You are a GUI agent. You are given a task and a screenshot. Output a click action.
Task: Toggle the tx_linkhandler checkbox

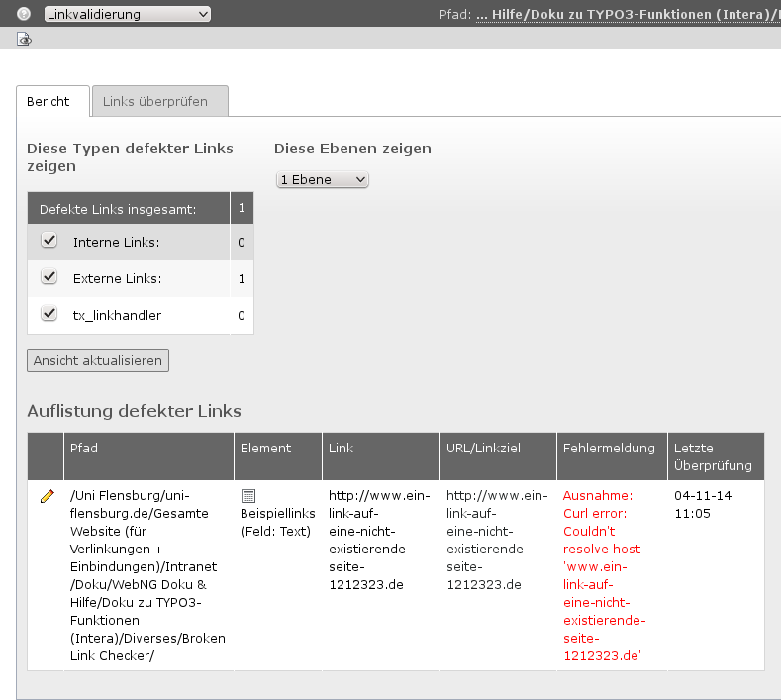tap(49, 314)
